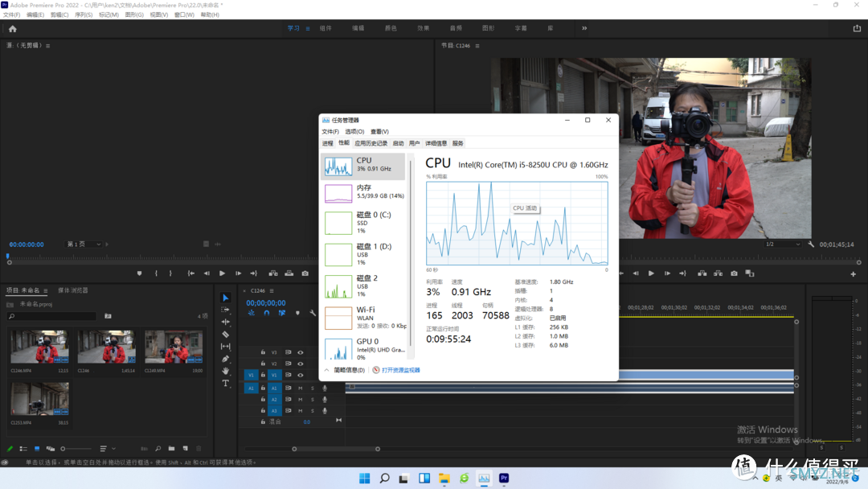
Task: Open Program monitor panel menu
Action: [x=477, y=46]
